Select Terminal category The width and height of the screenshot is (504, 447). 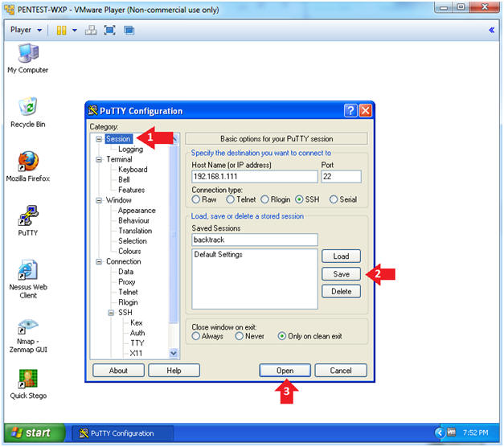point(119,159)
